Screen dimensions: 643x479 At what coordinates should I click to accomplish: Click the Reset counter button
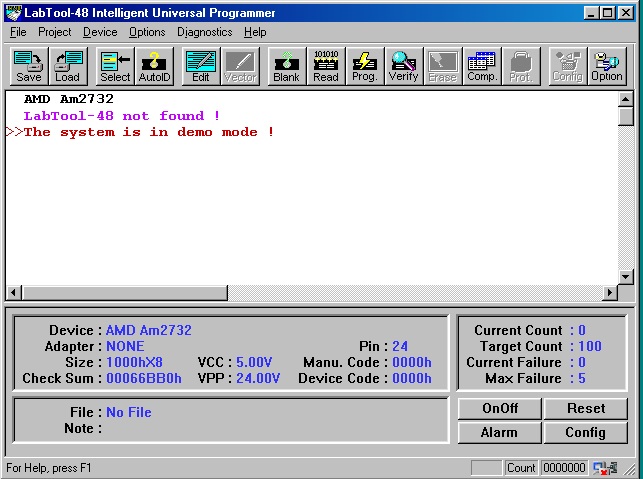[586, 408]
